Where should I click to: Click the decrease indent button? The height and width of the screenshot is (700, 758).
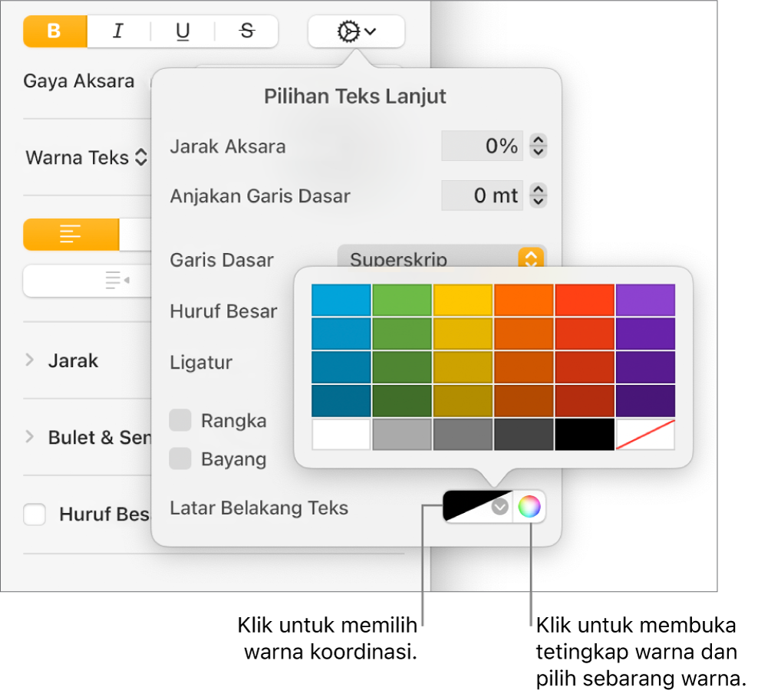tap(87, 281)
